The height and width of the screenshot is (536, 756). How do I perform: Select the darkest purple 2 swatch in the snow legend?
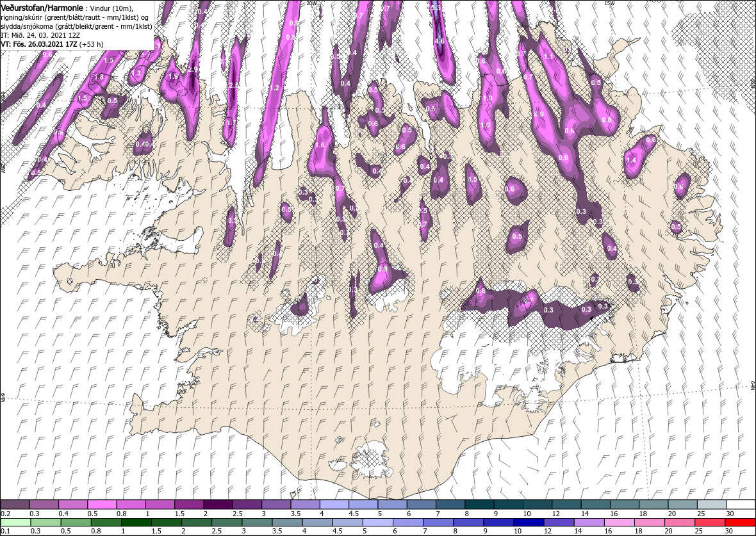click(x=218, y=504)
